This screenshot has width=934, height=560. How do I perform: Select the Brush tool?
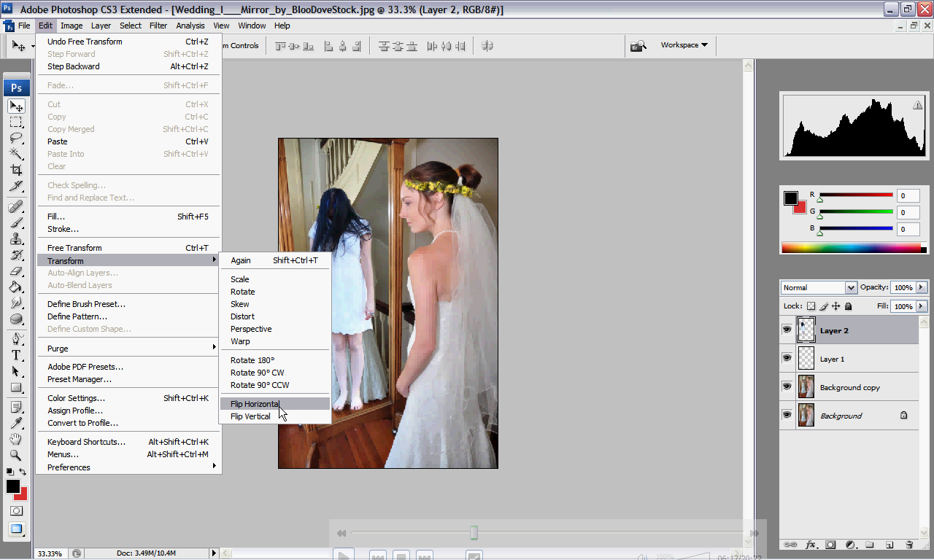(16, 223)
